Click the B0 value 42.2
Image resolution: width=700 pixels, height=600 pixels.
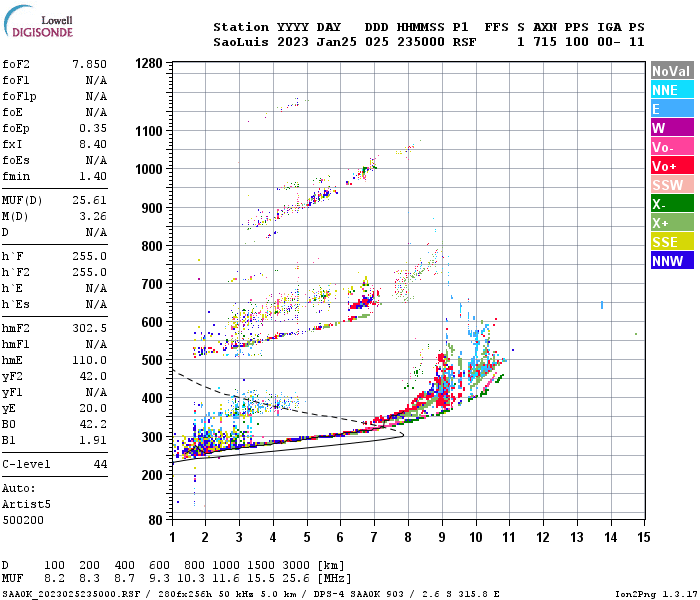tap(93, 424)
